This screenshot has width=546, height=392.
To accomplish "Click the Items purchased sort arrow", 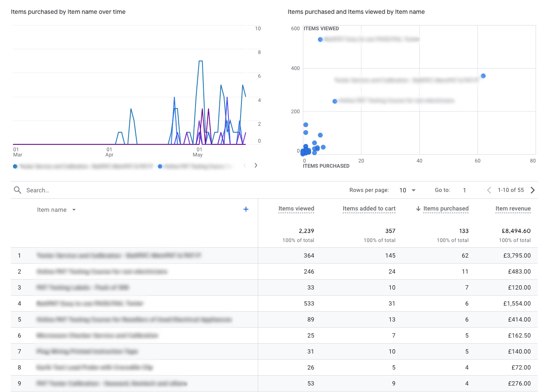I will tap(418, 208).
